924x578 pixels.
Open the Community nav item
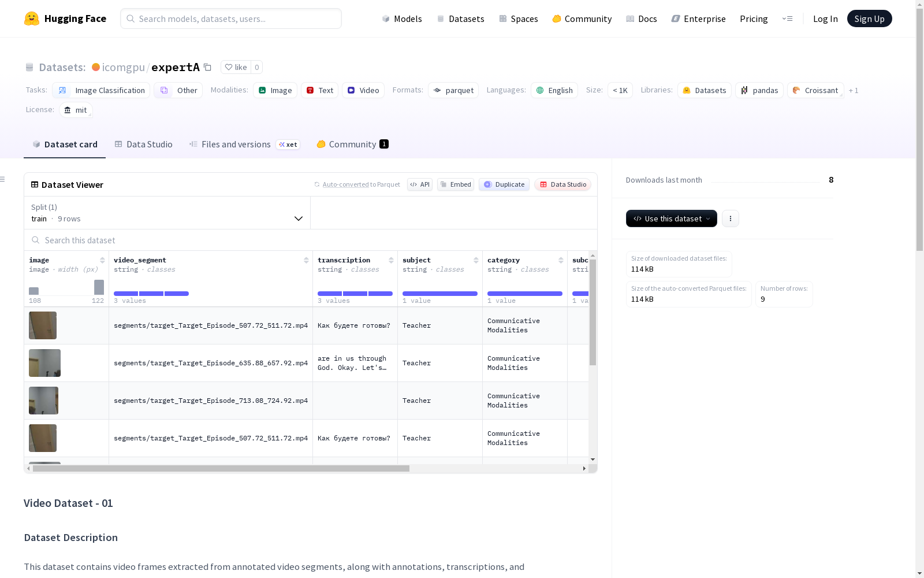click(x=582, y=18)
